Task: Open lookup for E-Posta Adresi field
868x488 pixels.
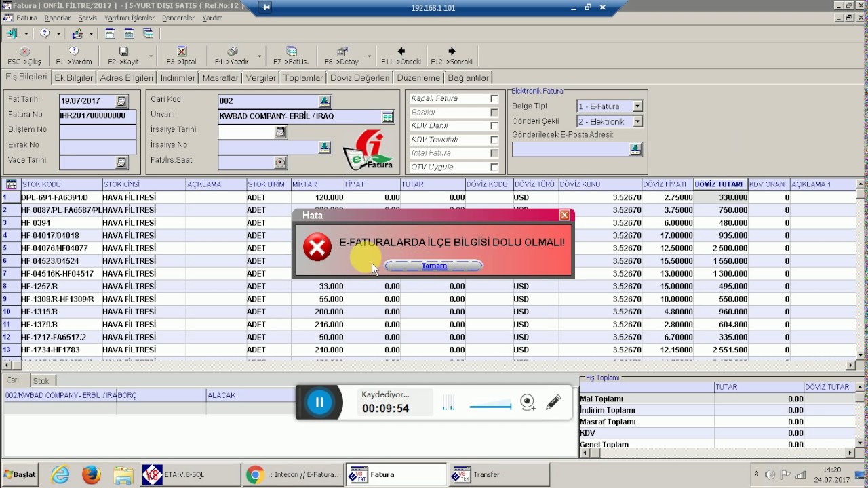Action: point(635,149)
